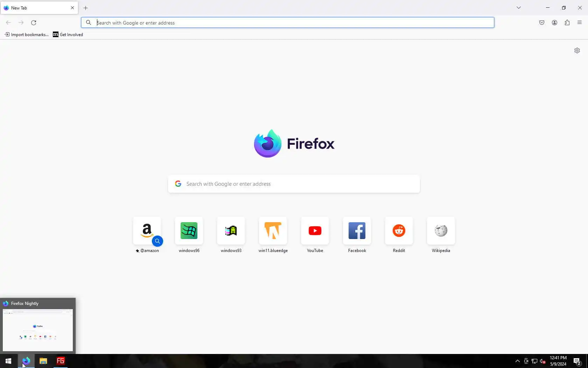Click the Google G icon in search box
588x368 pixels.
(178, 184)
